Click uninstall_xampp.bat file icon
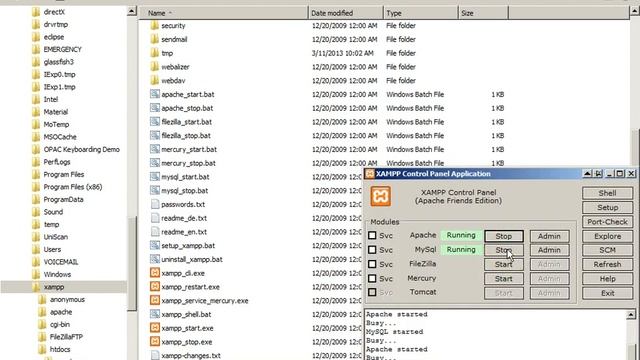 tap(154, 259)
